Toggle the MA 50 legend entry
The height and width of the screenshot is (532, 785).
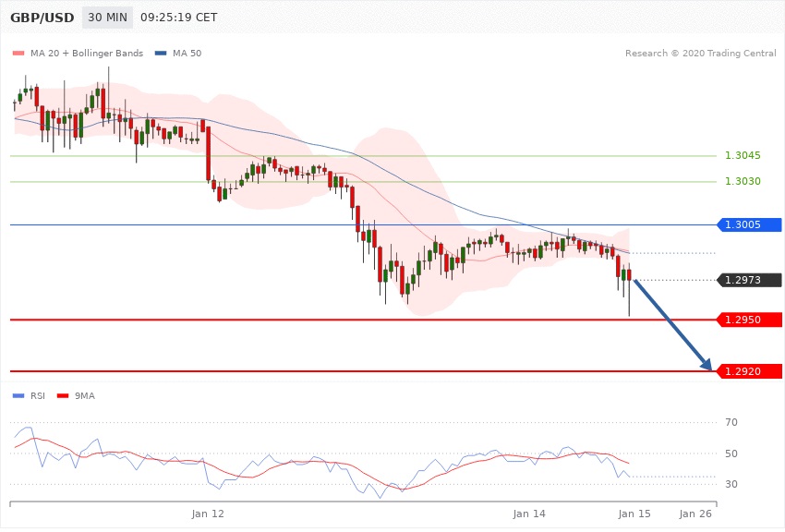click(179, 53)
